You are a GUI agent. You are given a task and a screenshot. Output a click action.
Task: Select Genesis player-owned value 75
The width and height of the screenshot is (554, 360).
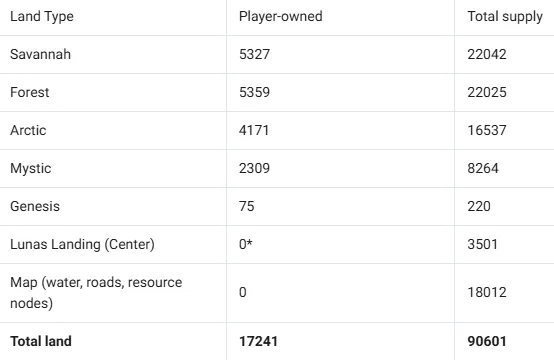click(x=247, y=206)
